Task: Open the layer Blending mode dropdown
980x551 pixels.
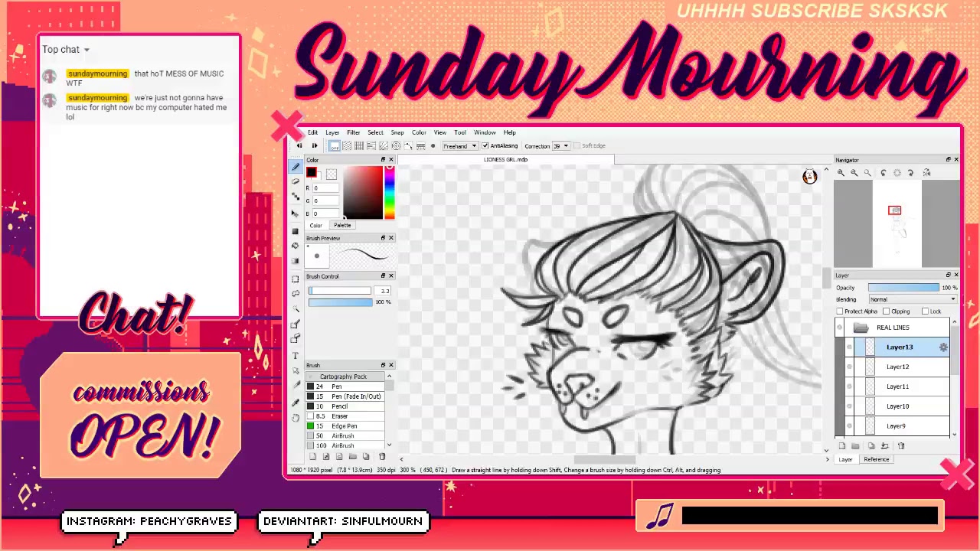Action: point(913,299)
